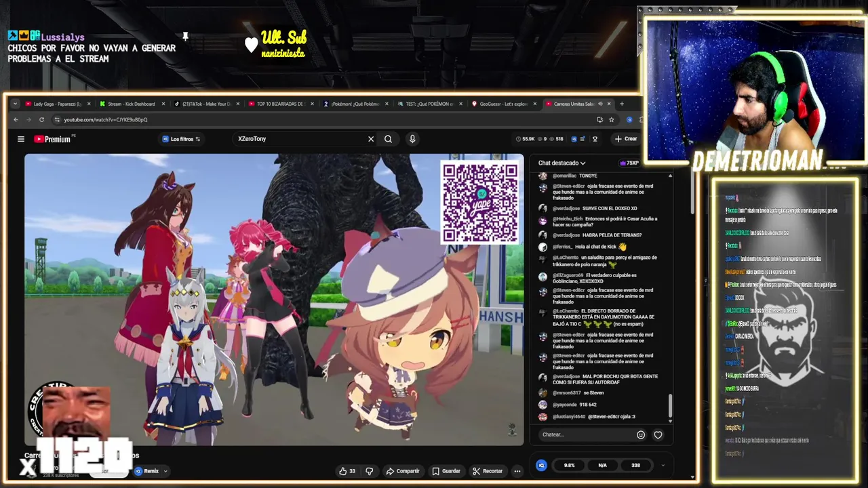Click @Heichu_Eich avatar in chat
The width and height of the screenshot is (868, 488).
pyautogui.click(x=542, y=220)
